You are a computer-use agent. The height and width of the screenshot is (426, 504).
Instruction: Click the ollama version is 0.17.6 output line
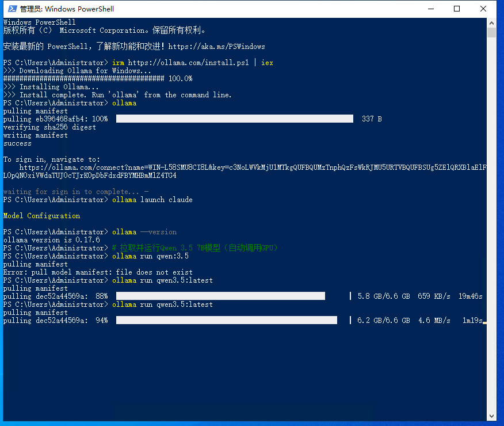click(52, 240)
